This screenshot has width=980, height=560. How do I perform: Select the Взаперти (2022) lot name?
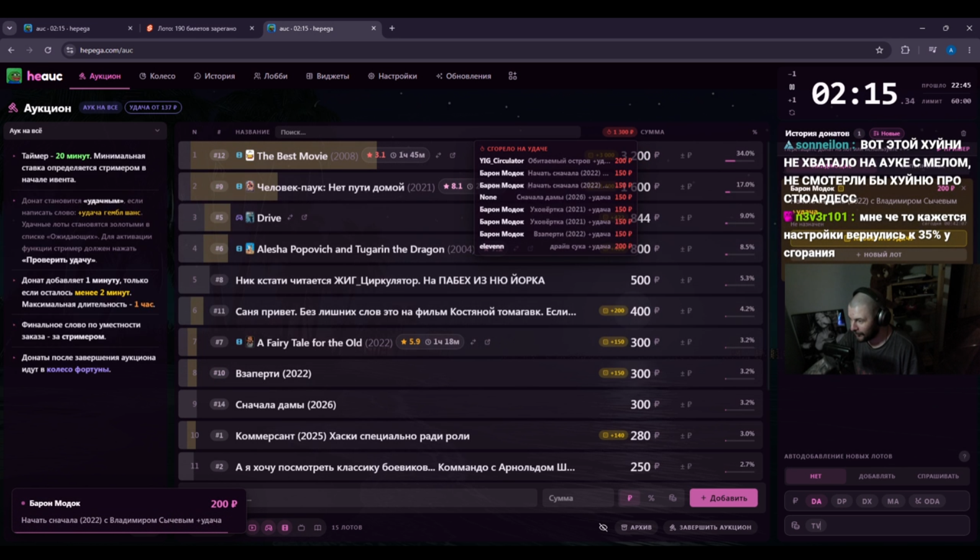click(273, 374)
